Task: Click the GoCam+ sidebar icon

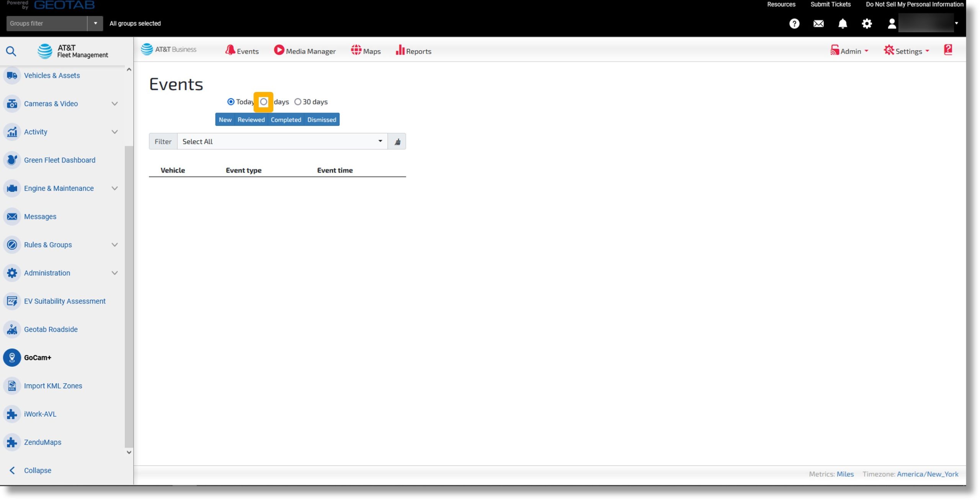Action: tap(11, 357)
